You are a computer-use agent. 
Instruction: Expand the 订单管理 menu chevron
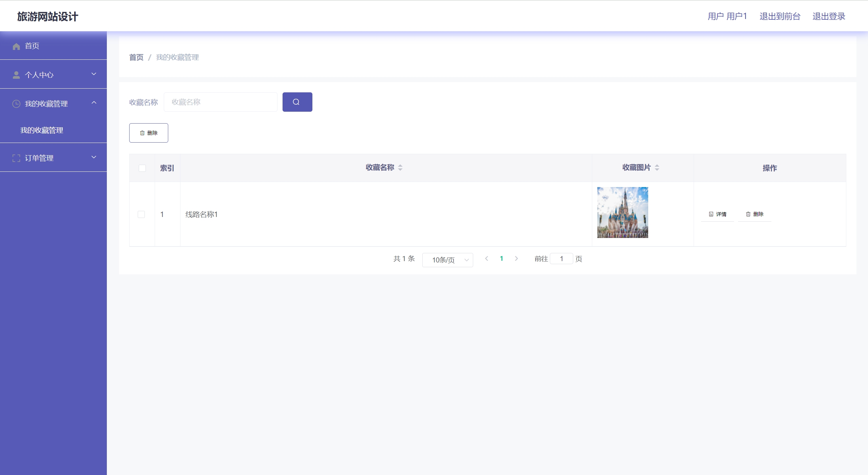pyautogui.click(x=94, y=157)
